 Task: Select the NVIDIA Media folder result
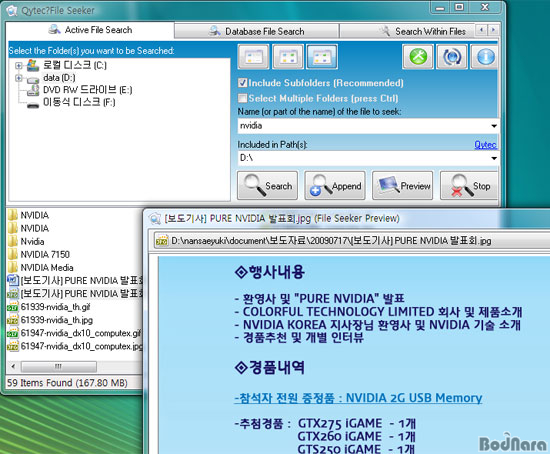point(47,268)
